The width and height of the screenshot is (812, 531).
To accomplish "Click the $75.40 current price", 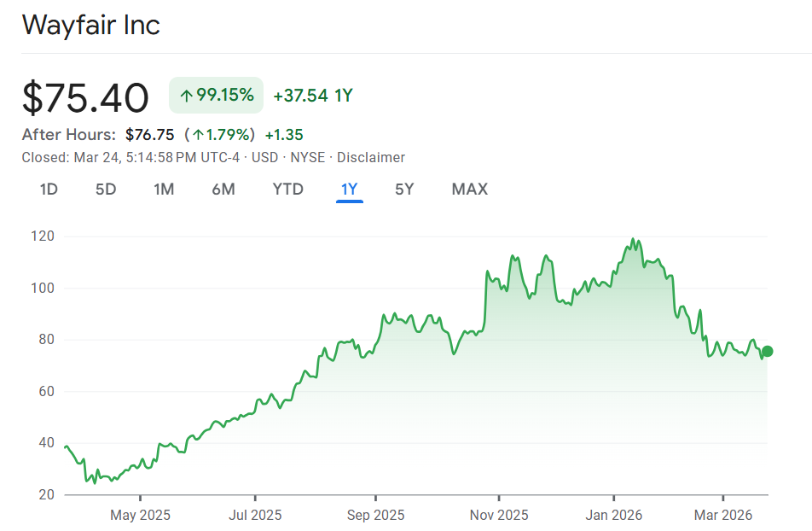I will point(85,97).
